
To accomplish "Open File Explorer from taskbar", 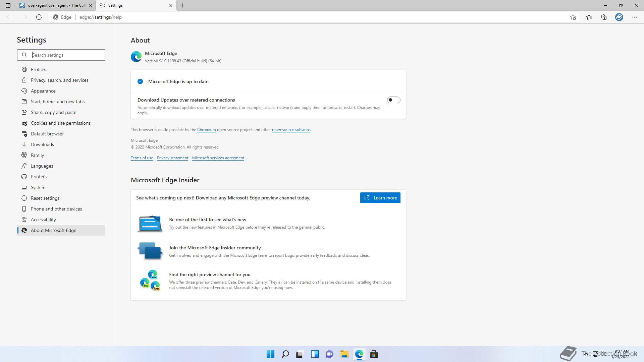I will click(344, 354).
